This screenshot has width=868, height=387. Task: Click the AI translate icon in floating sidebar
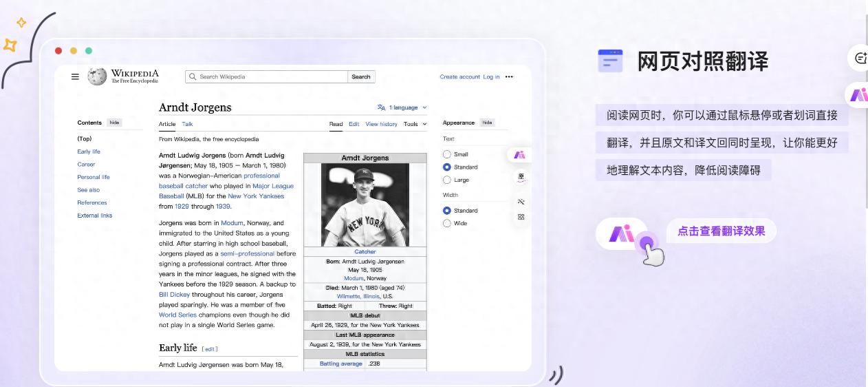pyautogui.click(x=519, y=155)
